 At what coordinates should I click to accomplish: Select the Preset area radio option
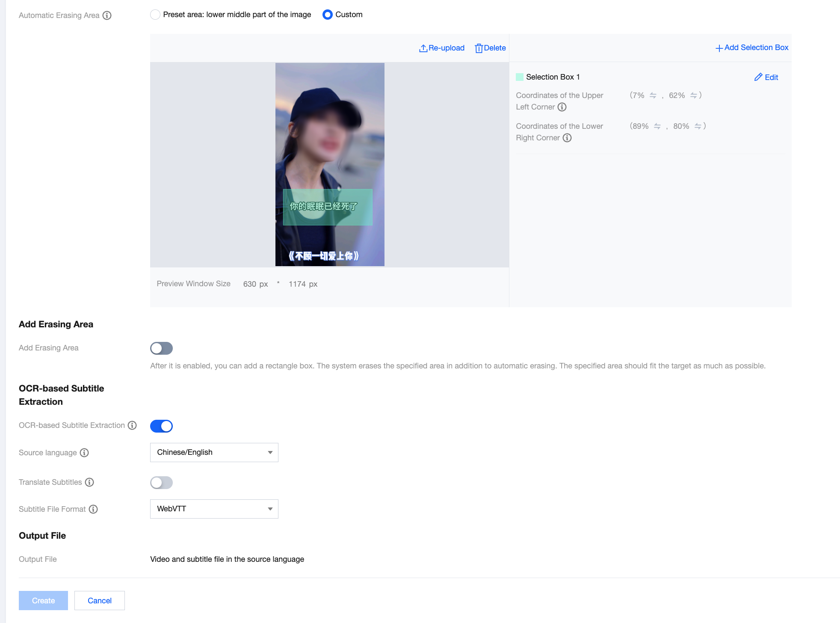pos(155,15)
